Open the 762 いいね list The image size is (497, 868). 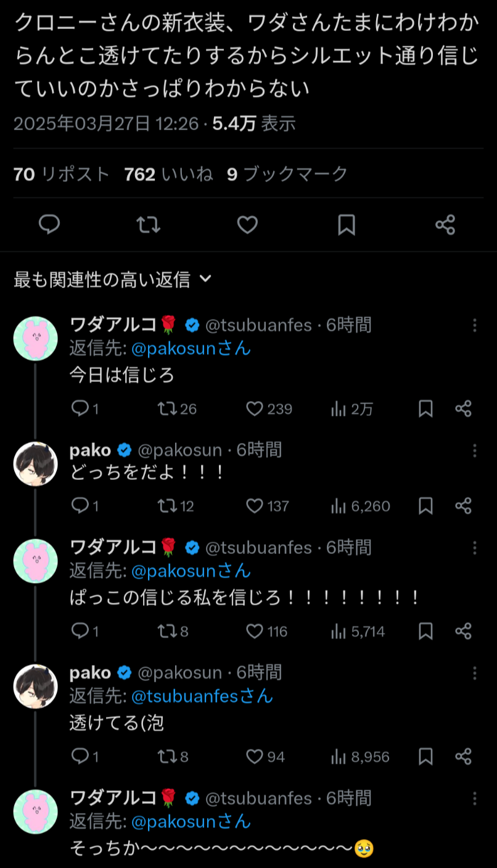click(168, 175)
